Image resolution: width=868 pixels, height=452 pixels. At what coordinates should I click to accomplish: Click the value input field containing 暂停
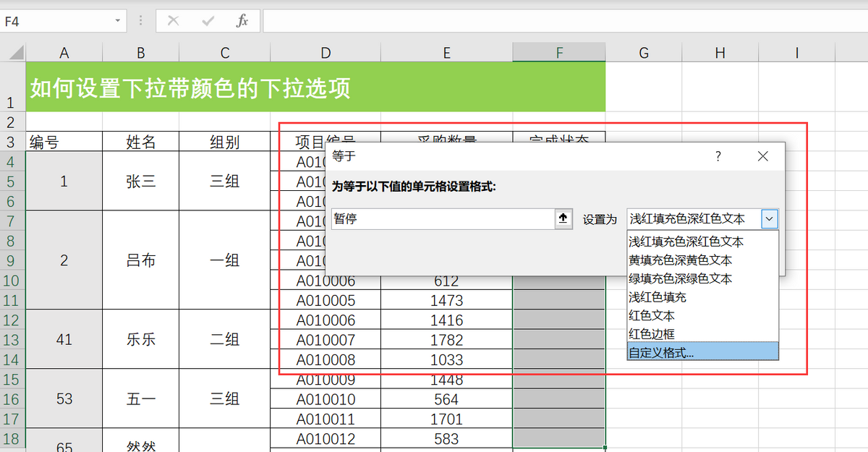(x=443, y=218)
